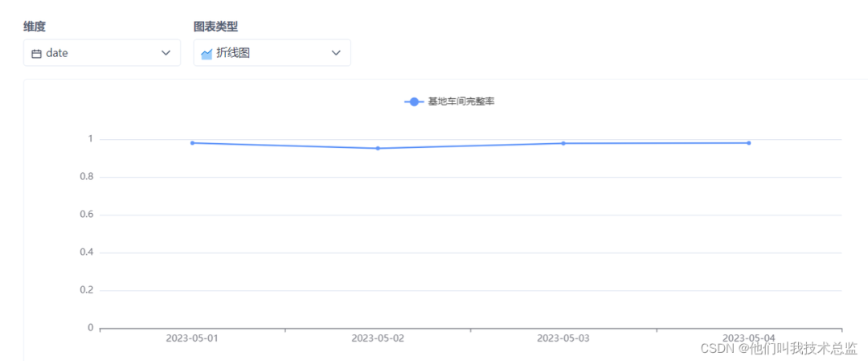Click the 2023-05-02 x-axis label

378,338
